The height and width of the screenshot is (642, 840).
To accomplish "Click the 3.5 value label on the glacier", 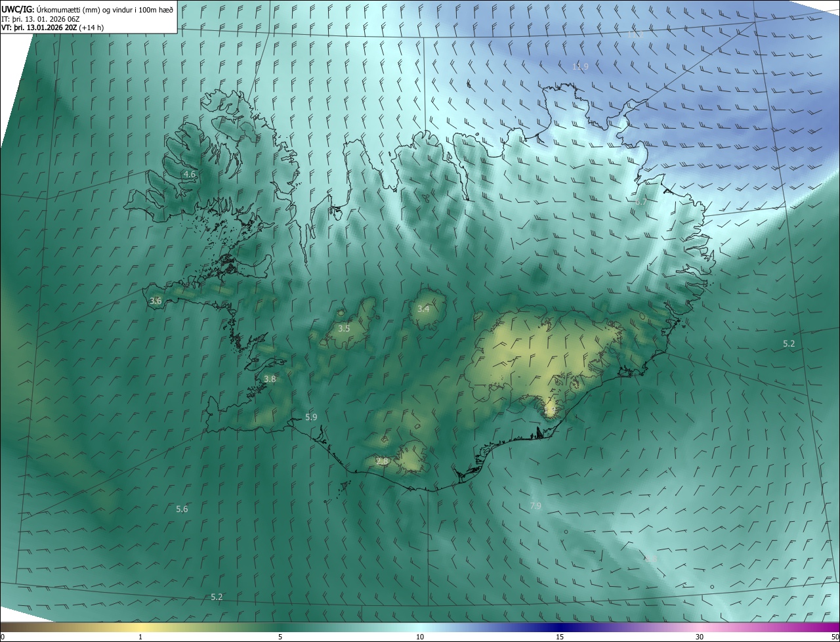I will point(344,328).
